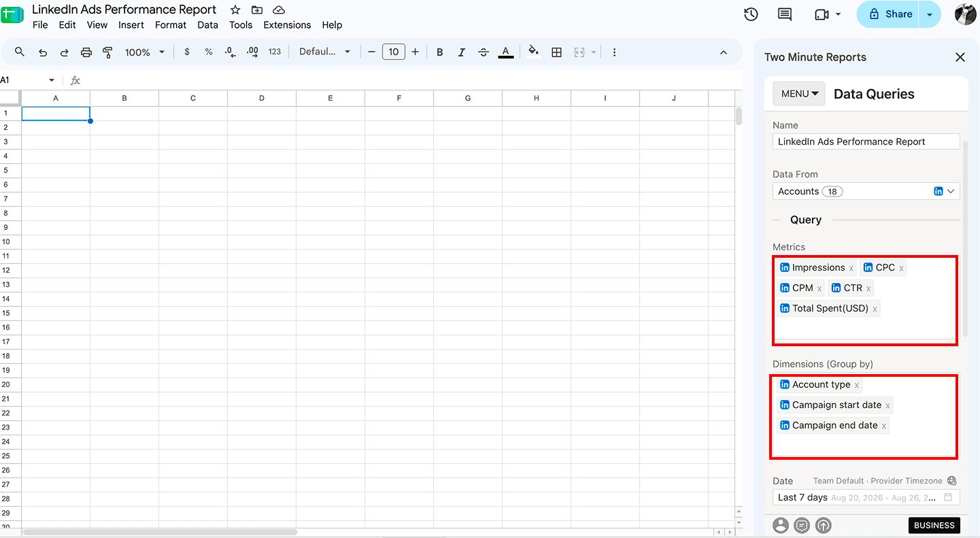Open the Format menu

pyautogui.click(x=171, y=25)
